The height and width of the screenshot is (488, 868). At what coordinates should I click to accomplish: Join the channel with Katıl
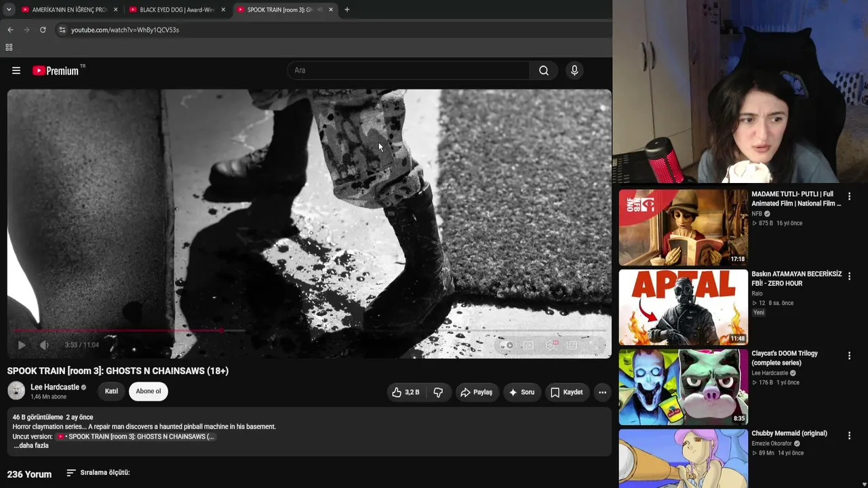click(x=111, y=391)
